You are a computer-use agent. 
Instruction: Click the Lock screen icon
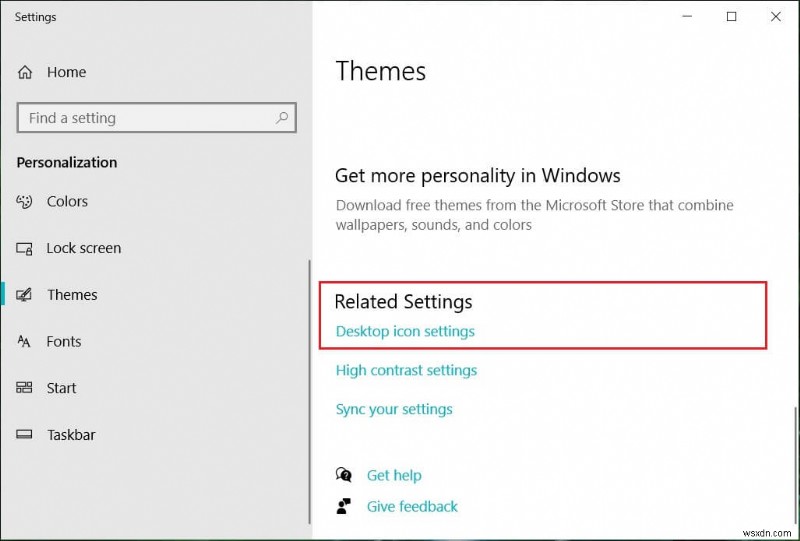(24, 249)
